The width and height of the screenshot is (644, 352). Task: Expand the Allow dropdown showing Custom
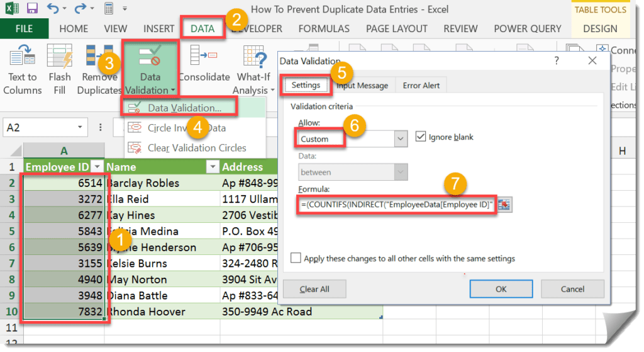tap(401, 139)
